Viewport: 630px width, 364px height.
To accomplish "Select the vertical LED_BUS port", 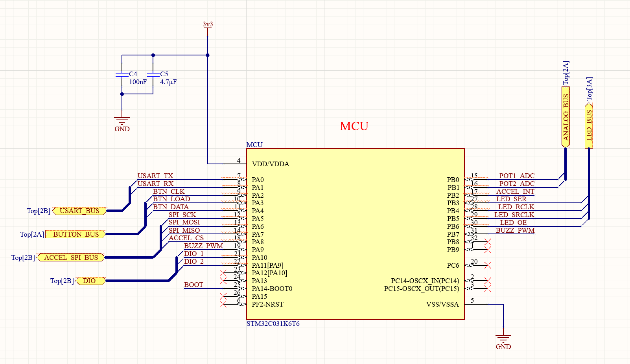I will (589, 126).
